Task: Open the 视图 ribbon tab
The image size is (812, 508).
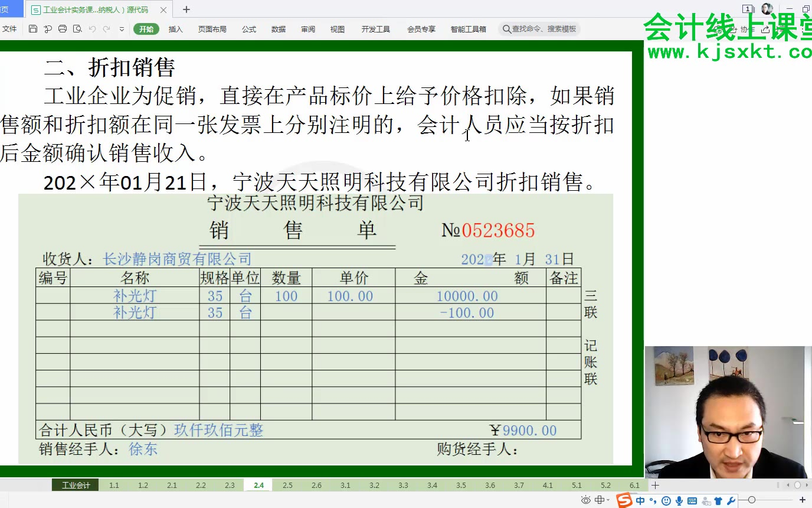Action: 338,29
